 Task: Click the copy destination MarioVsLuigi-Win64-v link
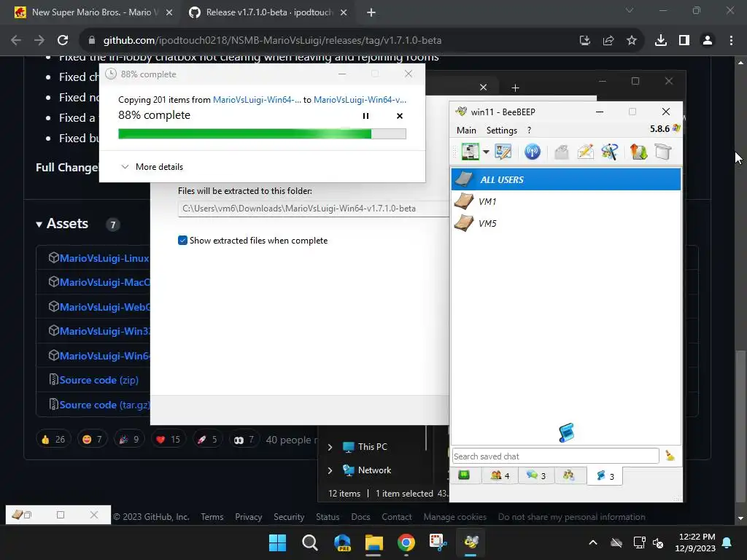[360, 99]
